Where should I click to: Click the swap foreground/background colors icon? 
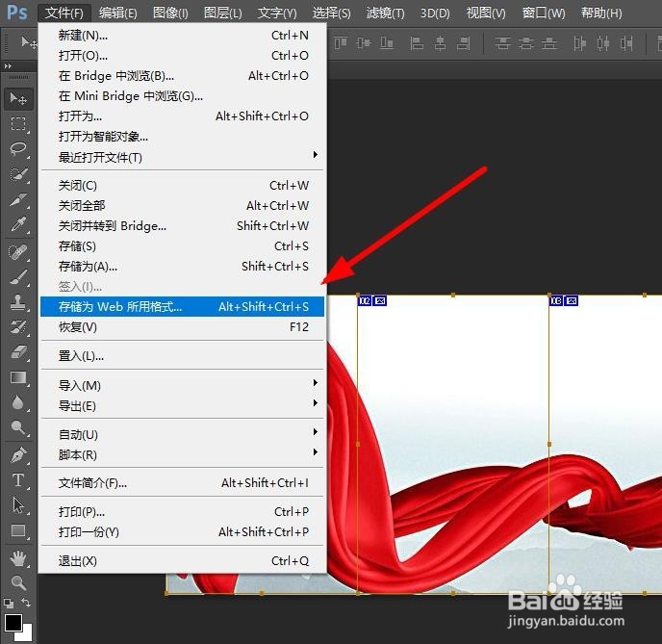pyautogui.click(x=26, y=603)
